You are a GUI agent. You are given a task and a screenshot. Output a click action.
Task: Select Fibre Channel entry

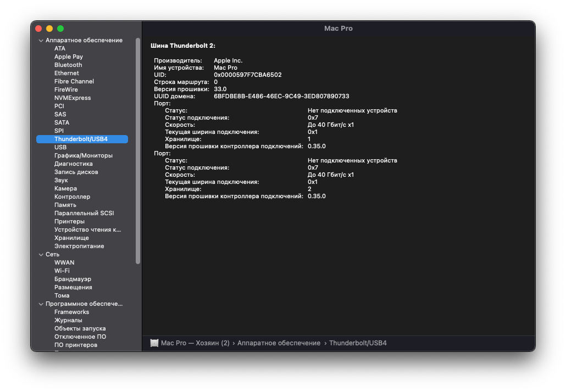click(74, 81)
